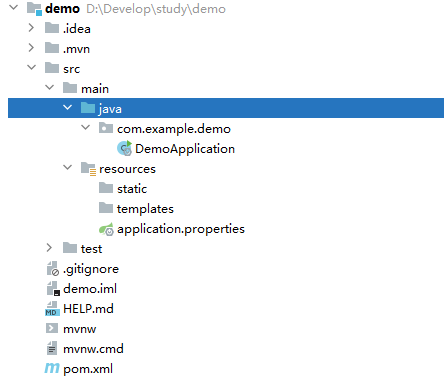Expand the test folder
This screenshot has width=444, height=382.
[x=49, y=248]
